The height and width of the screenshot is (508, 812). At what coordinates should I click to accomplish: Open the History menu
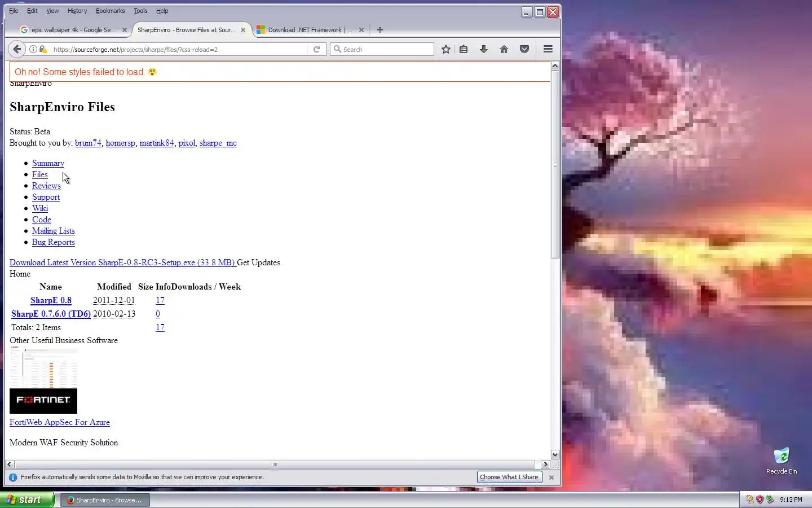(x=77, y=11)
